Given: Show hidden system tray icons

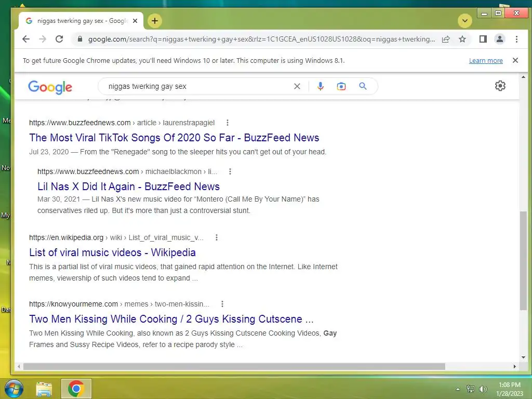Looking at the screenshot, I should pos(458,389).
